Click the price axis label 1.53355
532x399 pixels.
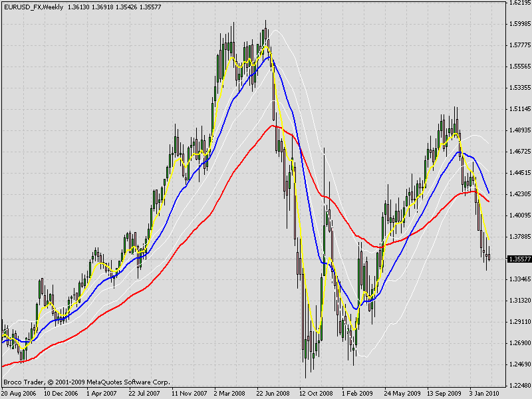tap(520, 88)
